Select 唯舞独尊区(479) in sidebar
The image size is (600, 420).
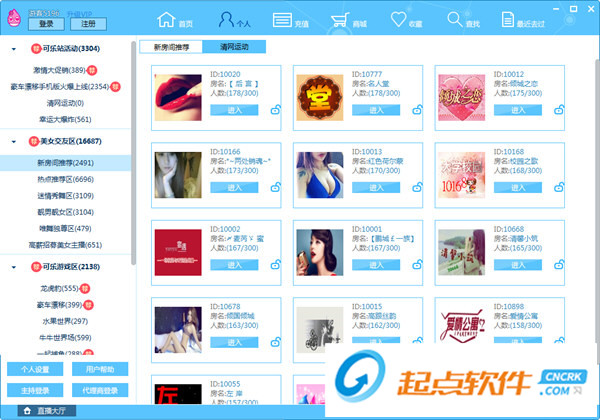pos(65,229)
